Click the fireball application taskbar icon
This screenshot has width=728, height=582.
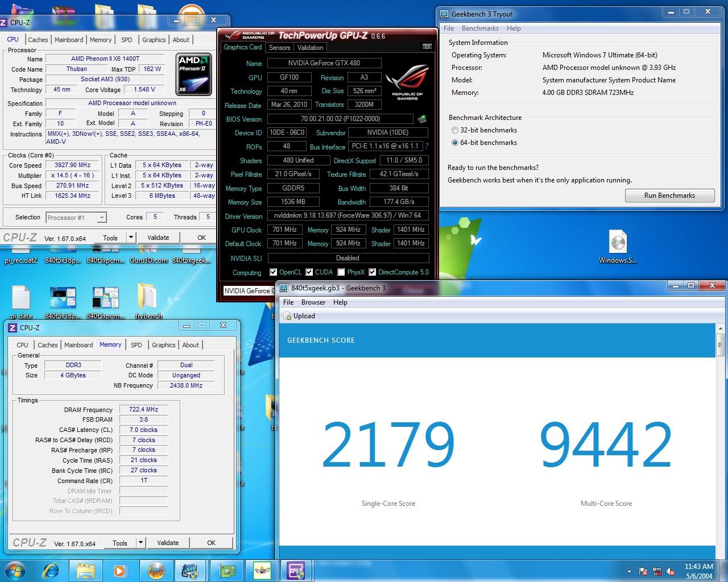point(155,570)
